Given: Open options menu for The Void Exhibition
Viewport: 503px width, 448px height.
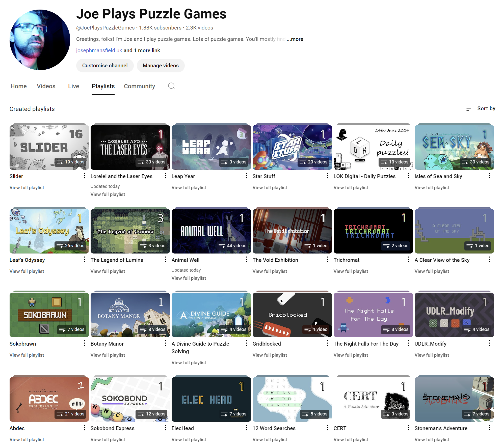Looking at the screenshot, I should [x=328, y=260].
